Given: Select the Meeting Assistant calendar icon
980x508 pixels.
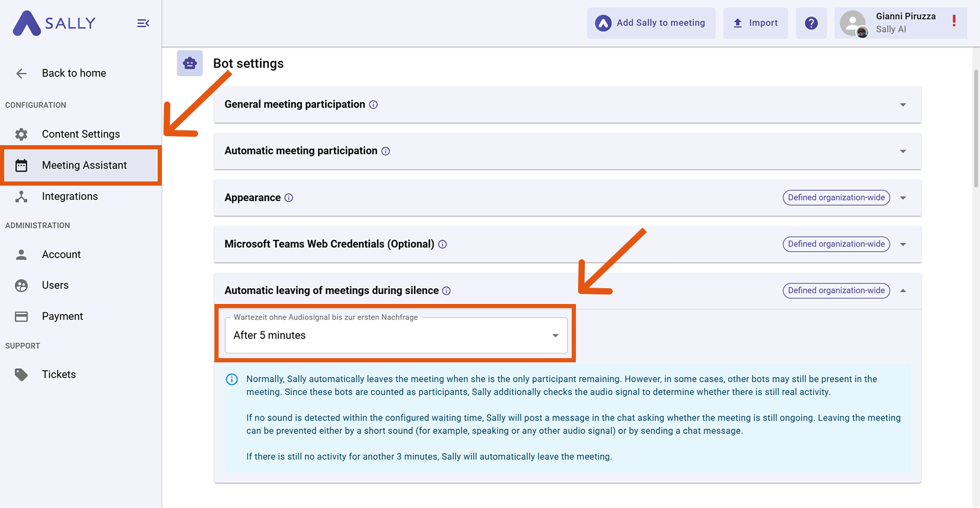Looking at the screenshot, I should click(21, 165).
